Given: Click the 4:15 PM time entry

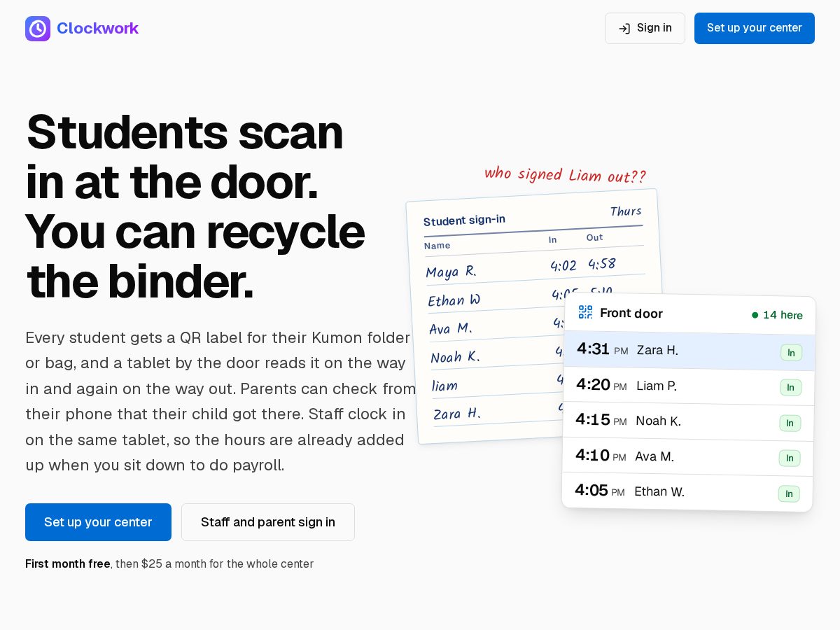Looking at the screenshot, I should click(x=601, y=419).
